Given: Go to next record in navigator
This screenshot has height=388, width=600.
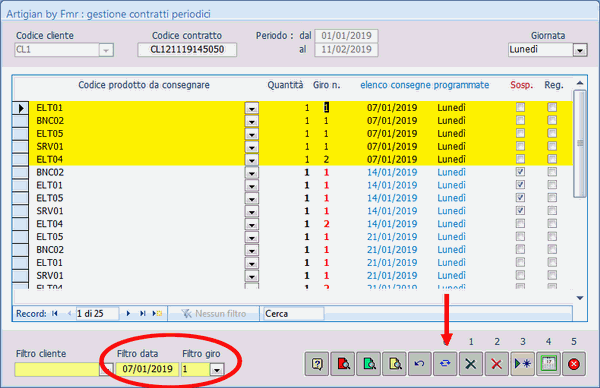Looking at the screenshot, I should 128,313.
